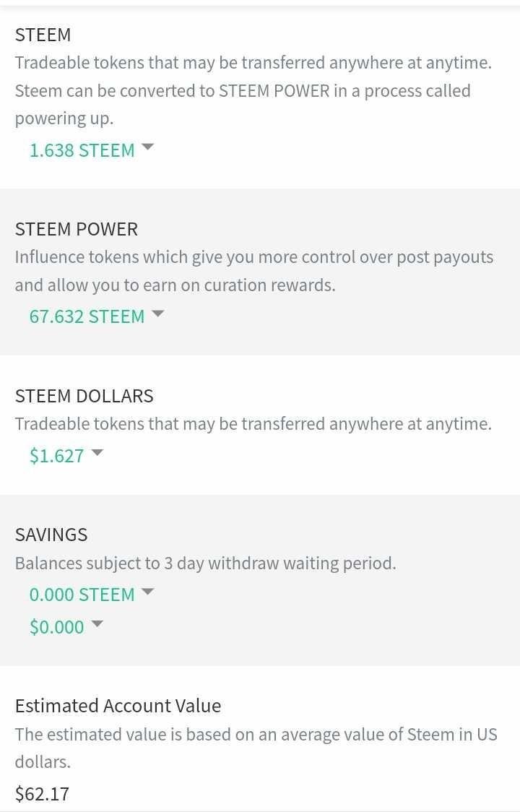Expand the $0.000 savings balance menu
Image resolution: width=520 pixels, height=812 pixels.
56,627
